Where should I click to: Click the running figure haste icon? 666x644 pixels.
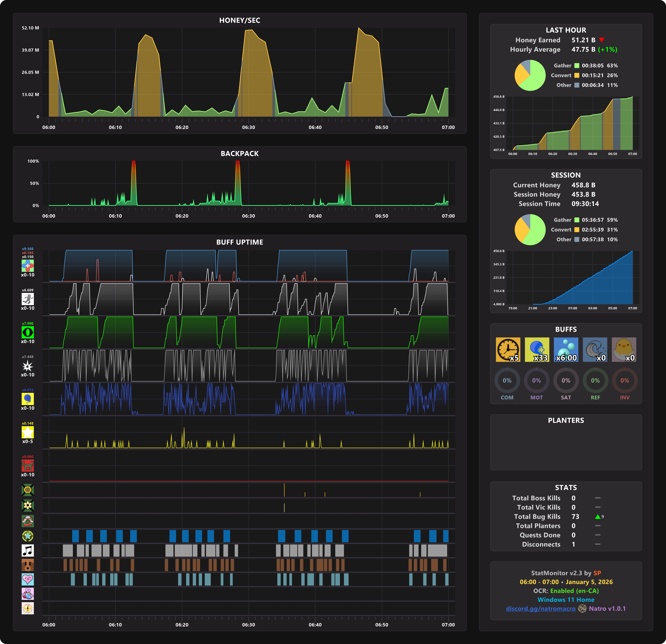pos(28,299)
